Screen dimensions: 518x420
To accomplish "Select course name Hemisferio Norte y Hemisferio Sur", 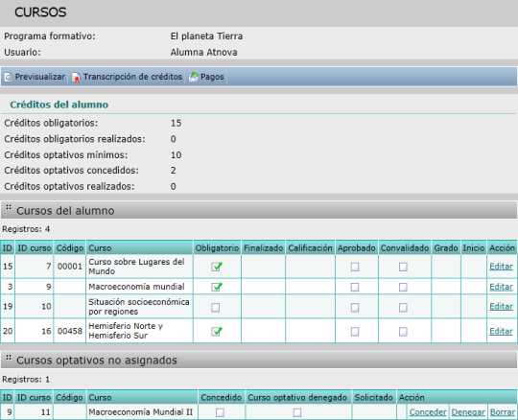I will click(x=126, y=331).
